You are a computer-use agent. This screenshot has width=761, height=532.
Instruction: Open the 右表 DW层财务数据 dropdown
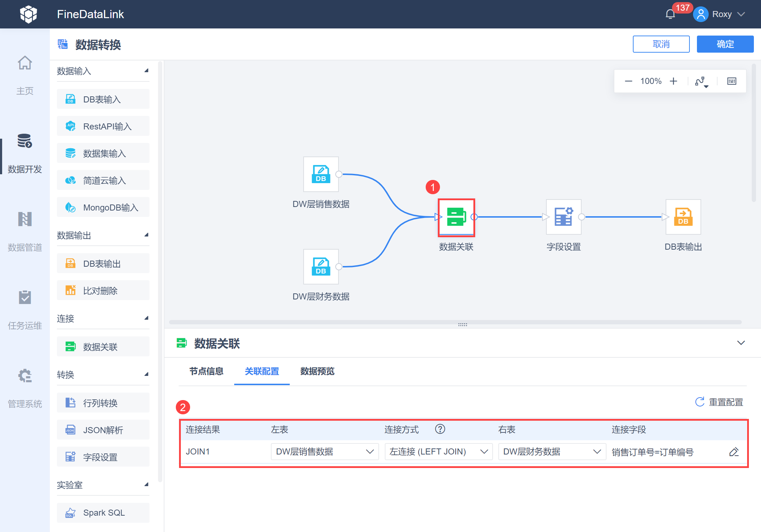point(552,452)
